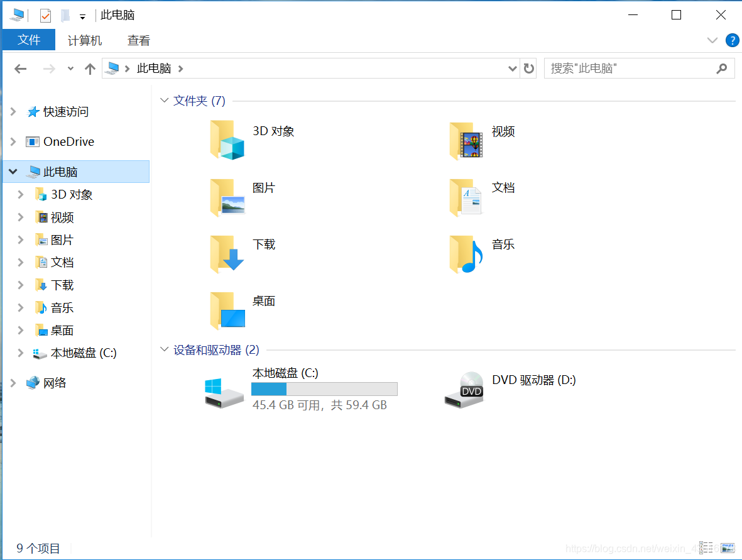Image resolution: width=742 pixels, height=560 pixels.
Task: Expand 网络 node in the sidebar
Action: pyautogui.click(x=13, y=383)
